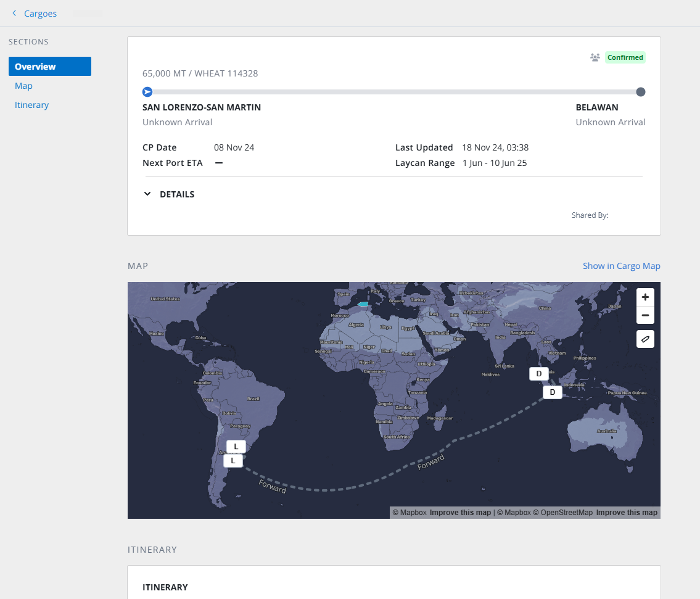Click the upper D discharge marker
Screen dimensions: 700x599
coord(539,374)
